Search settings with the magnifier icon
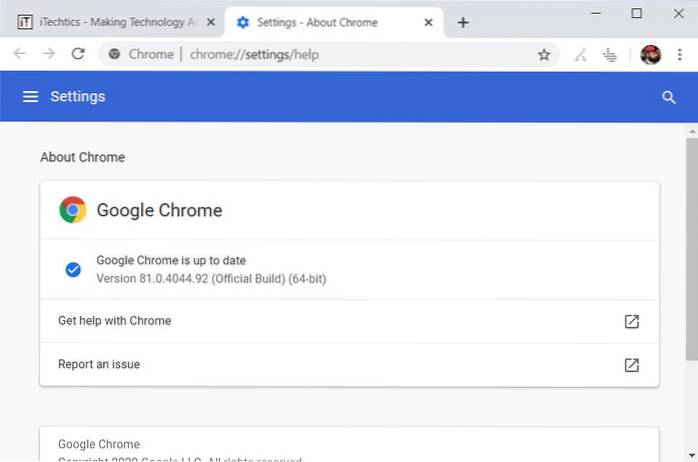This screenshot has width=698, height=462. [668, 97]
